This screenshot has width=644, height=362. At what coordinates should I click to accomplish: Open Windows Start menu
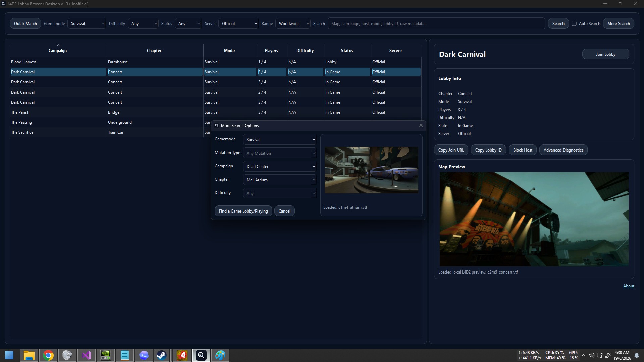[x=9, y=355]
